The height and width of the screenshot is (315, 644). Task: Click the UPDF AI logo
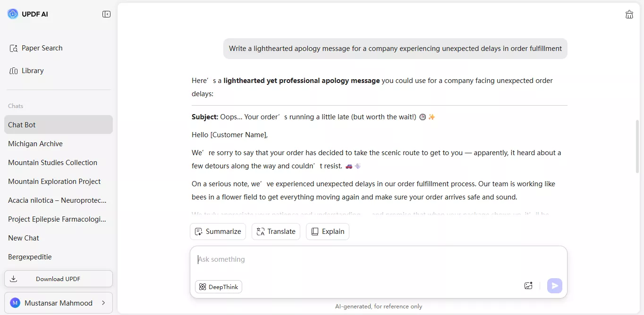pos(27,14)
